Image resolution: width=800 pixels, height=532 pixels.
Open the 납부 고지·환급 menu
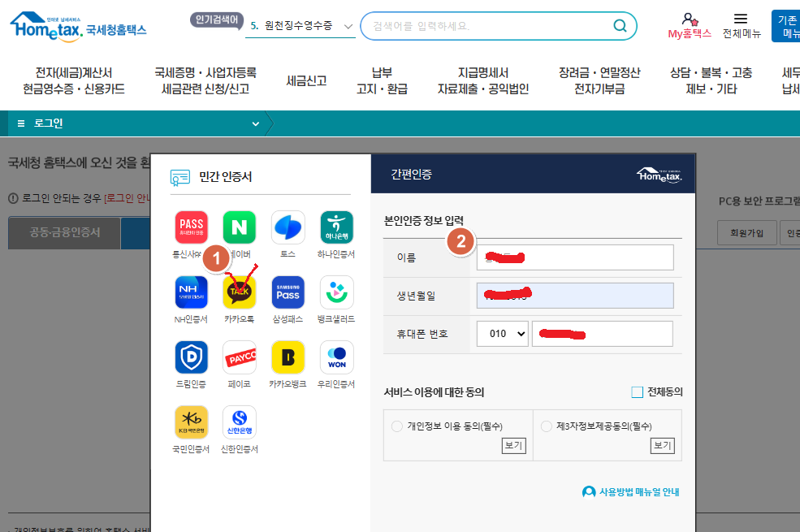pos(383,80)
